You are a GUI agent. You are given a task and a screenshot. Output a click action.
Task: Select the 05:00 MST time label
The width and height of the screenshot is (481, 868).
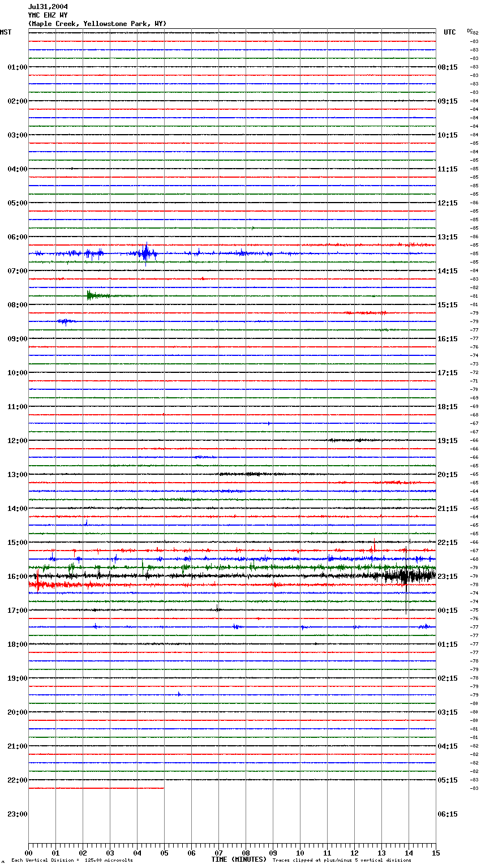(x=18, y=203)
